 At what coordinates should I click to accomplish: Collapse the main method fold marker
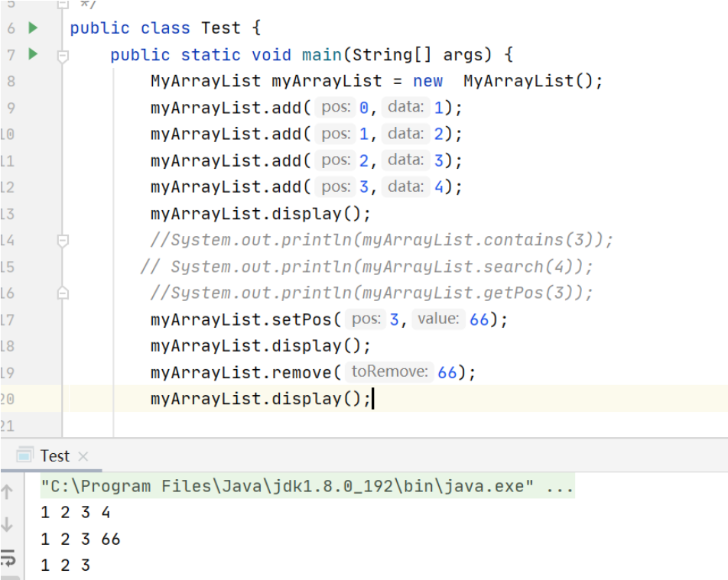click(x=63, y=56)
